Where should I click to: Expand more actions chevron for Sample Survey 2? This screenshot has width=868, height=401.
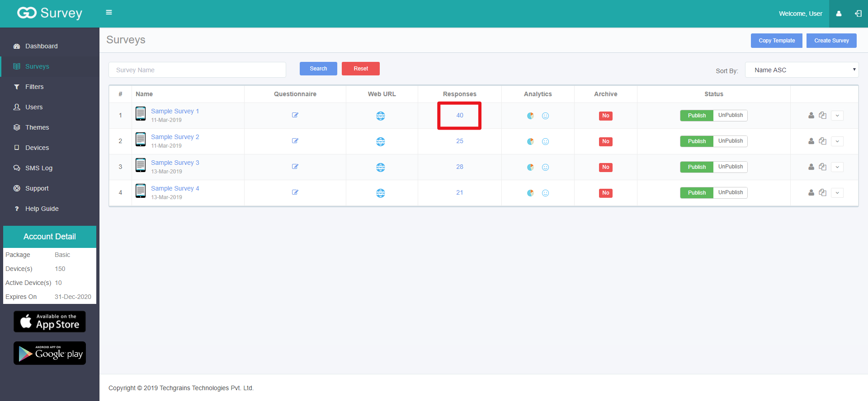[x=837, y=141]
